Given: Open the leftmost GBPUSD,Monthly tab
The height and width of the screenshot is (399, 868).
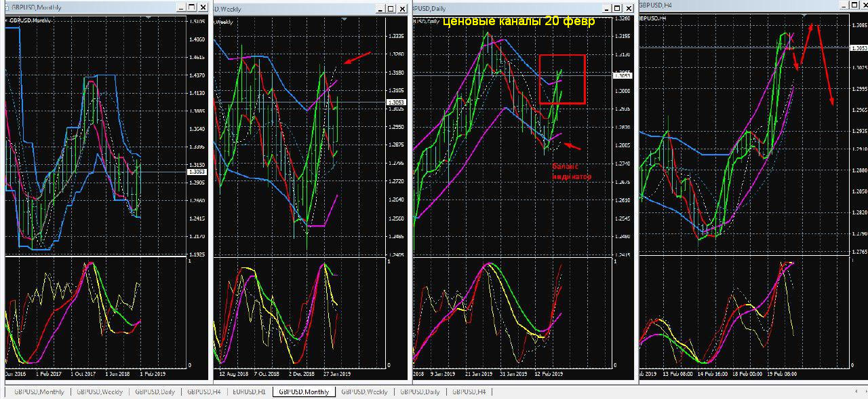Looking at the screenshot, I should pos(39,392).
